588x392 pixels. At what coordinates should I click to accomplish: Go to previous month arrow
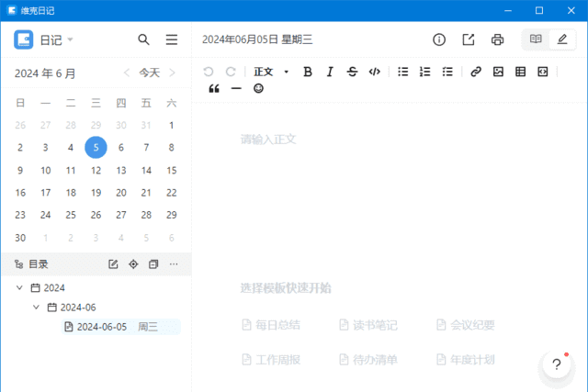[x=127, y=73]
